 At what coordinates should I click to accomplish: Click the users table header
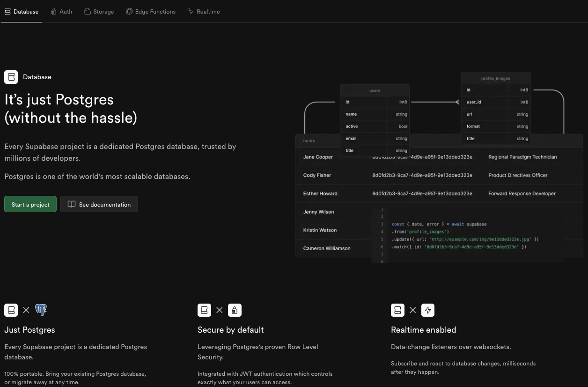(375, 90)
